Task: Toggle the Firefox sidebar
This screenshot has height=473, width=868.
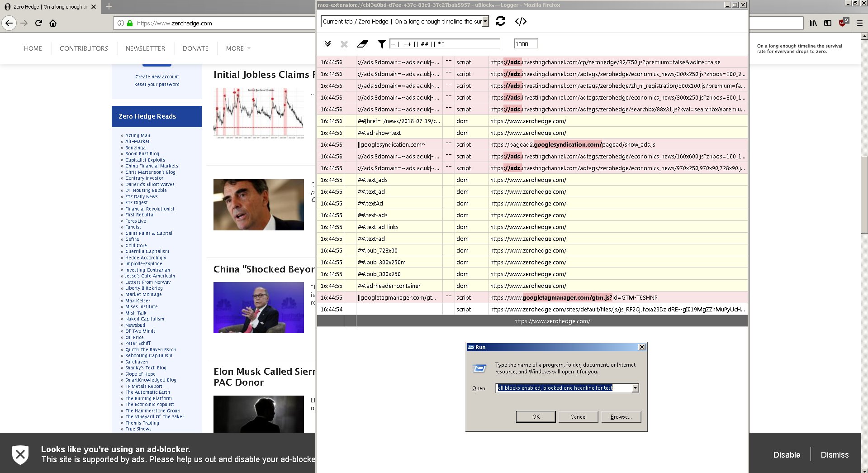Action: coord(827,23)
